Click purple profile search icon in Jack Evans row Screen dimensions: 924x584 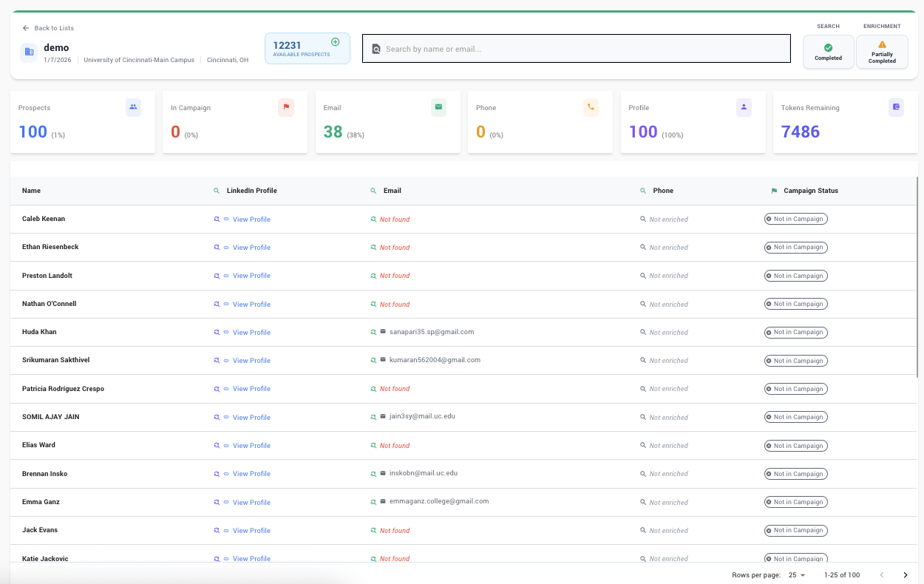pyautogui.click(x=217, y=531)
